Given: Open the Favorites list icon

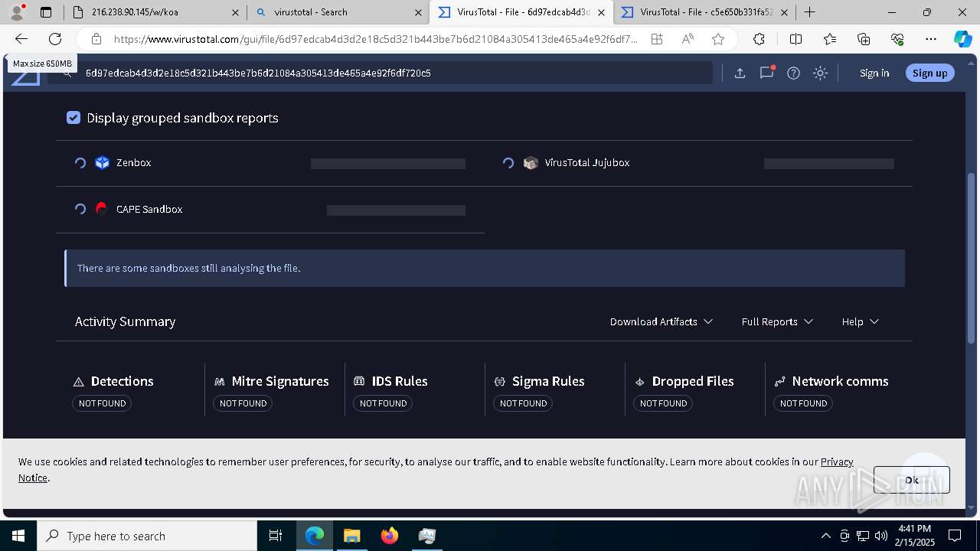Looking at the screenshot, I should (x=830, y=39).
